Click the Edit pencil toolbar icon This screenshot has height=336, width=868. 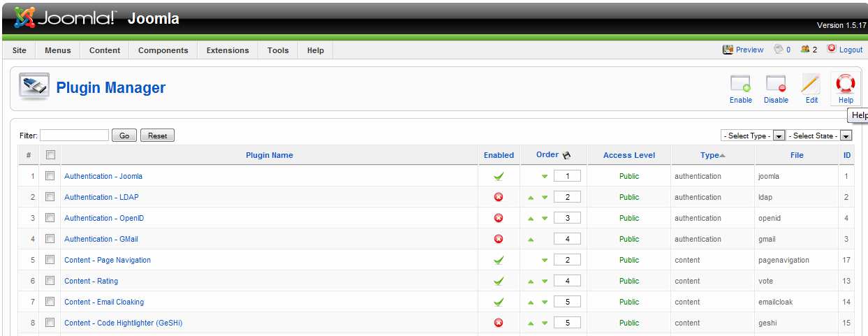coord(811,84)
